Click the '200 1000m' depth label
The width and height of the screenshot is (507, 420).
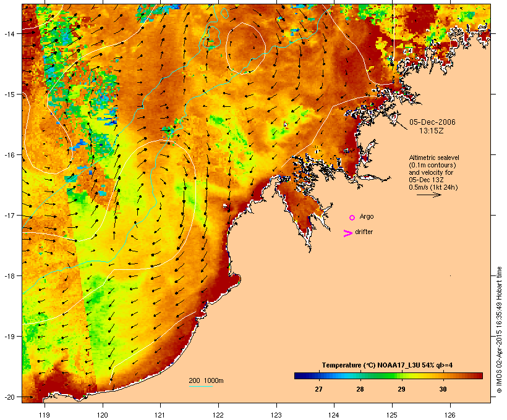(206, 380)
